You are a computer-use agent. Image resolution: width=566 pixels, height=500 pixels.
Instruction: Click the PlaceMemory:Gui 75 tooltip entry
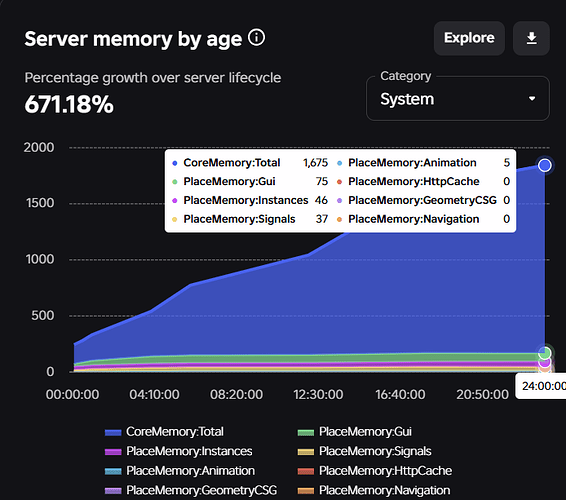[250, 182]
